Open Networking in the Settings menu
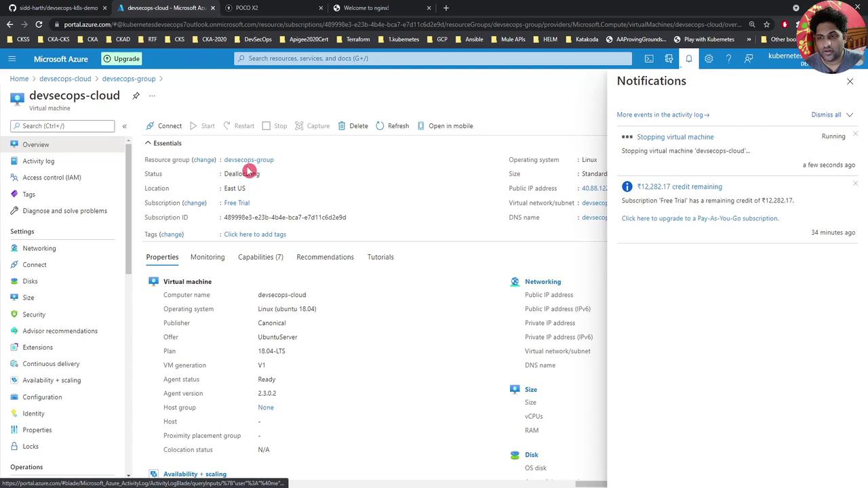 tap(39, 248)
